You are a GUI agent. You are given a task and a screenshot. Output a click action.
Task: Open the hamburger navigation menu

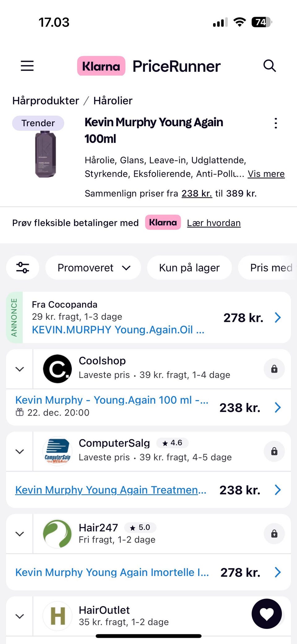27,66
